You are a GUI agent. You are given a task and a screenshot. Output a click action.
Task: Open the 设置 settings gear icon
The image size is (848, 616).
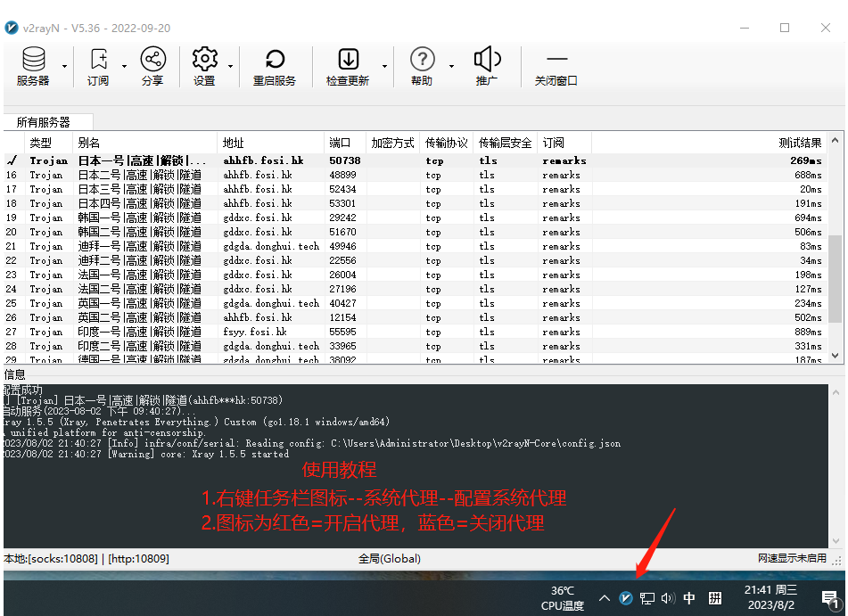point(204,66)
